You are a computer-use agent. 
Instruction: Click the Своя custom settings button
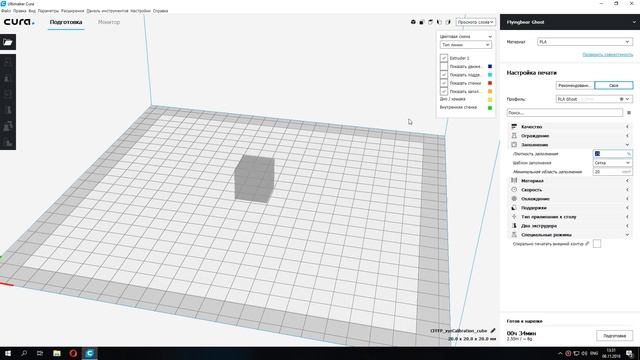click(614, 85)
